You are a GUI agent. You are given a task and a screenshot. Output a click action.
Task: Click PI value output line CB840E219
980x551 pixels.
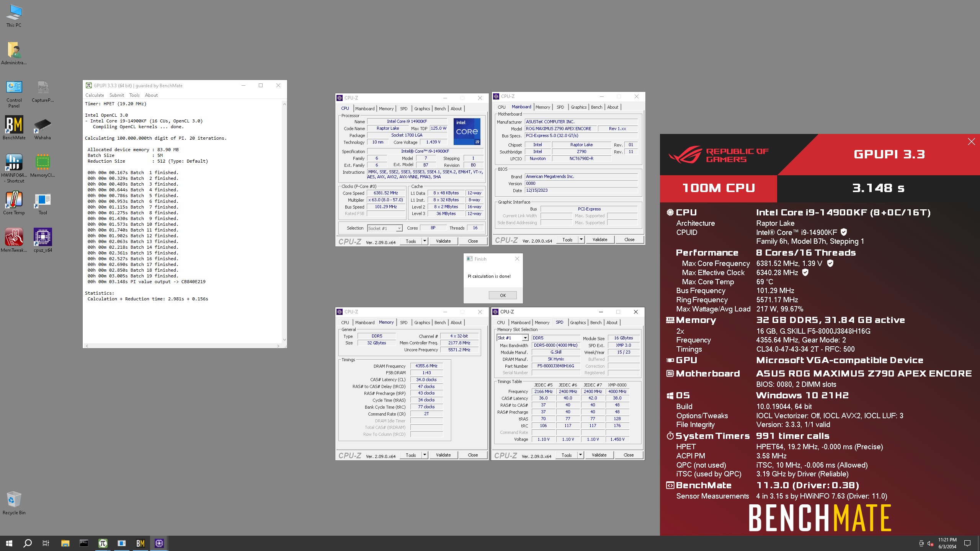(147, 282)
